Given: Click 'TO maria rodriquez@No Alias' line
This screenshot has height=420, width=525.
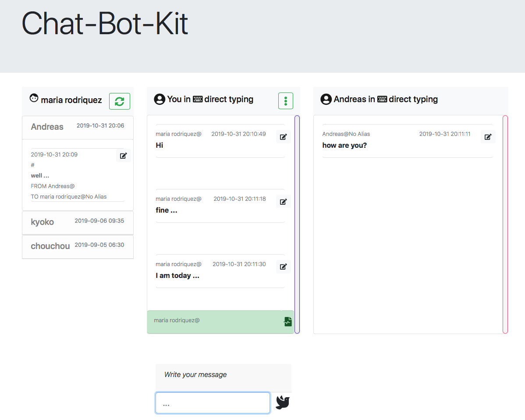Looking at the screenshot, I should click(69, 196).
